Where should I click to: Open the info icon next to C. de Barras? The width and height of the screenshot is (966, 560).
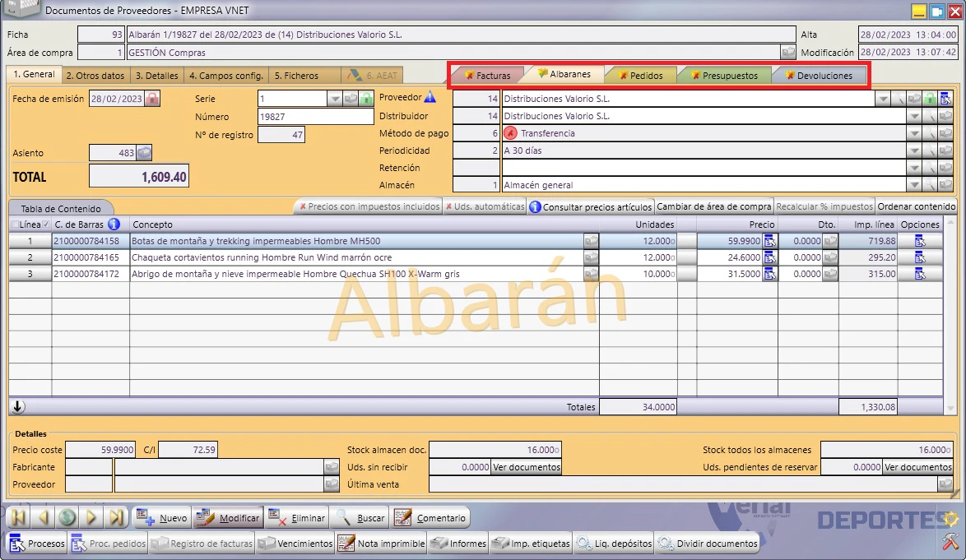(x=114, y=224)
